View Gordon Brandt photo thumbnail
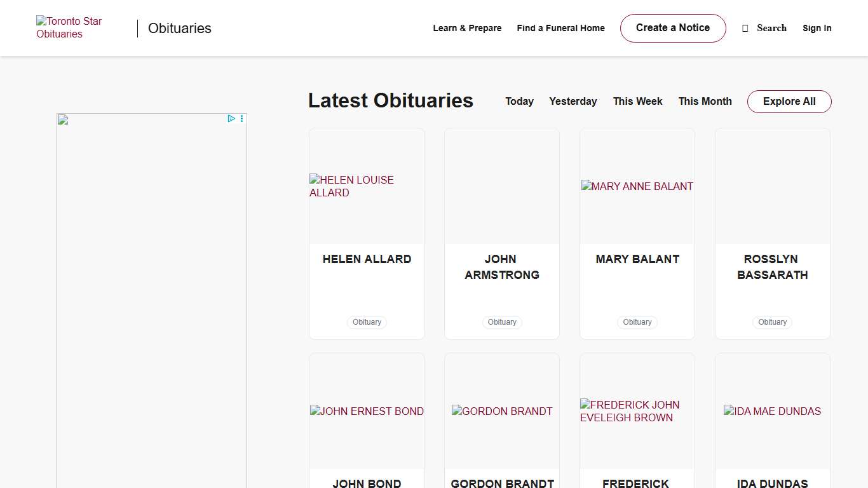The image size is (868, 488). coord(501,411)
